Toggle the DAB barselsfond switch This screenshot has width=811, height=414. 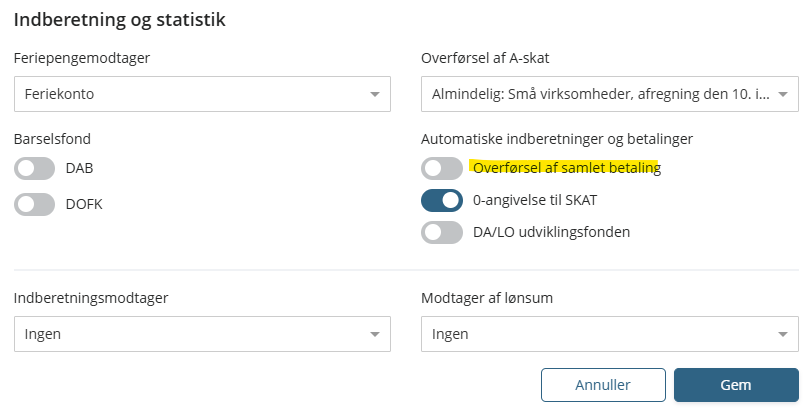[34, 168]
